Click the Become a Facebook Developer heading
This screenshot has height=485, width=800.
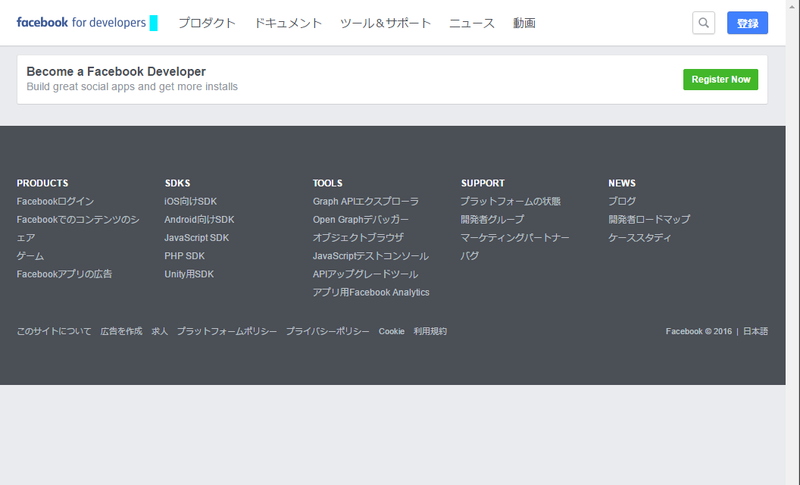(116, 71)
